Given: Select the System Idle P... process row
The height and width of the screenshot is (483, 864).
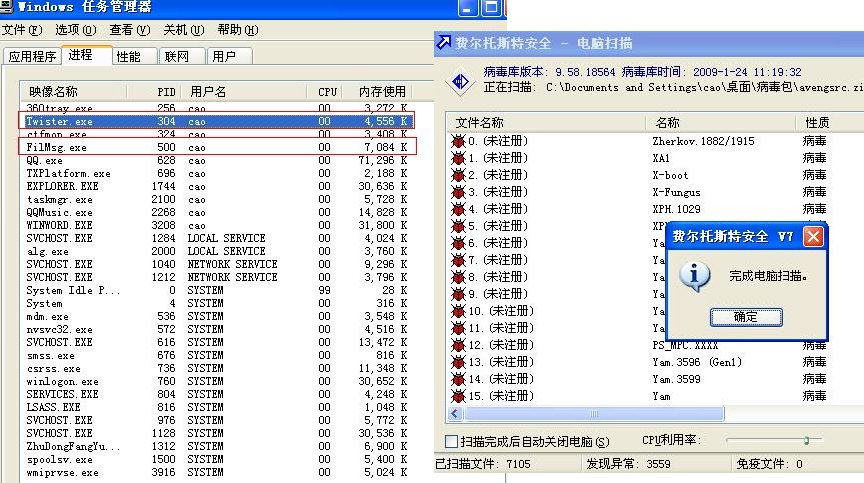Looking at the screenshot, I should tap(217, 290).
